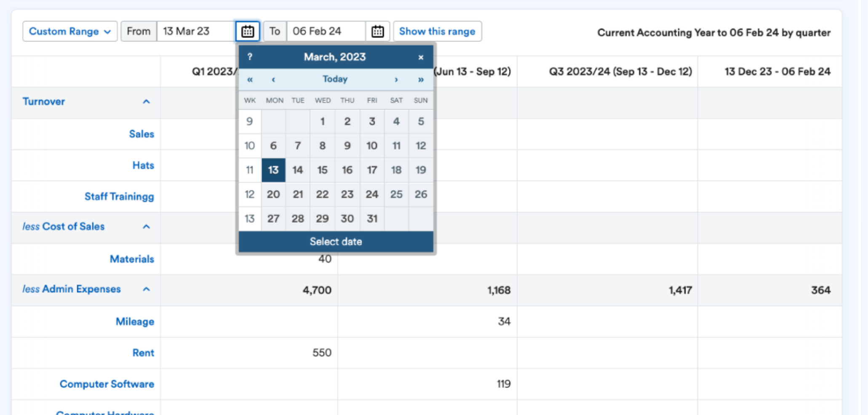Select day 10 under the FRI column
This screenshot has width=868, height=415.
pyautogui.click(x=372, y=146)
